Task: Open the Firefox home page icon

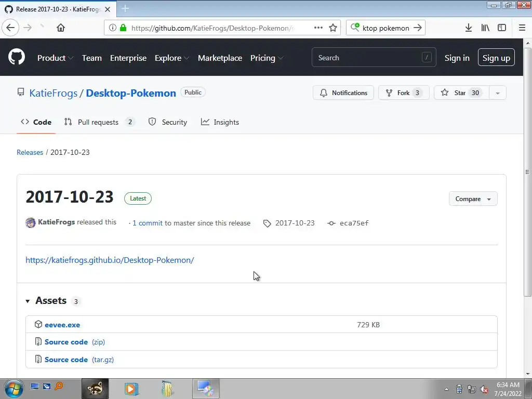Action: tap(61, 28)
